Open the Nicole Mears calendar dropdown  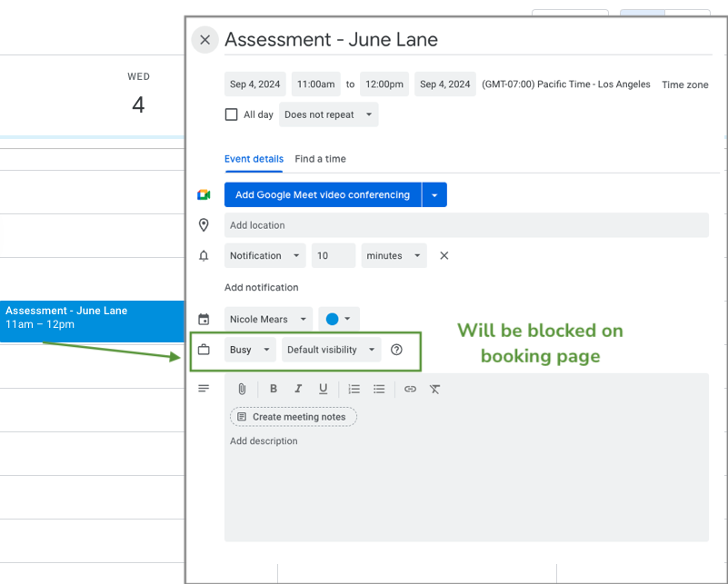click(268, 319)
